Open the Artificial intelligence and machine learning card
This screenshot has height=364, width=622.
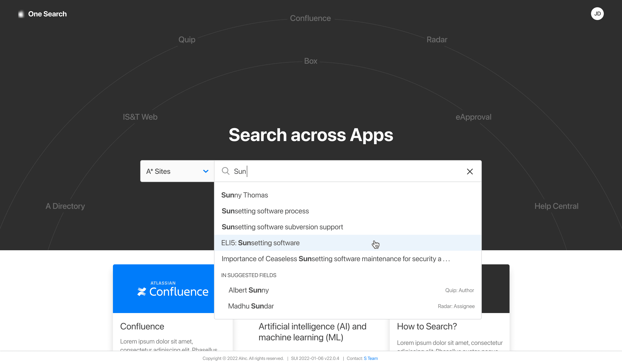point(312,332)
